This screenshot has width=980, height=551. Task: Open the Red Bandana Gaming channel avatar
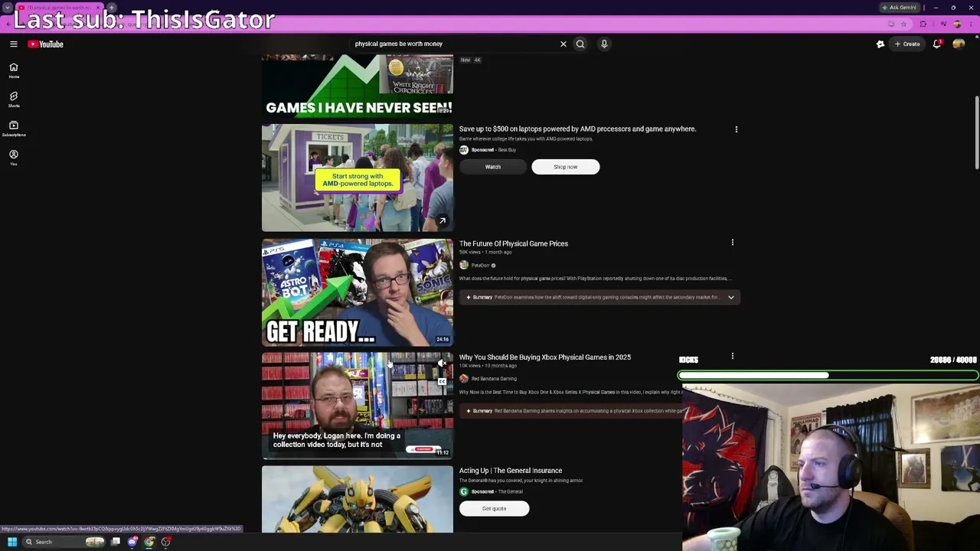click(x=464, y=379)
